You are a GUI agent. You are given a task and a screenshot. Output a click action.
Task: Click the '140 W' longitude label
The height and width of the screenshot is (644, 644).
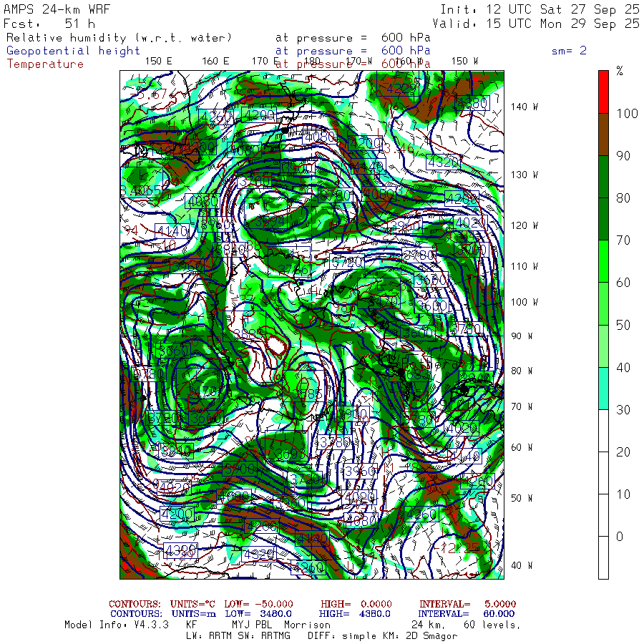(525, 107)
